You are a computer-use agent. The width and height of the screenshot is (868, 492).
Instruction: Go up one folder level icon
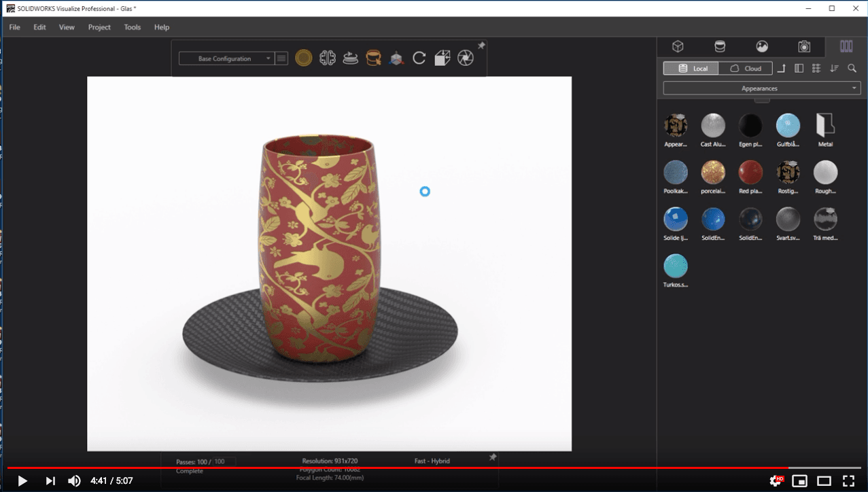coord(782,69)
